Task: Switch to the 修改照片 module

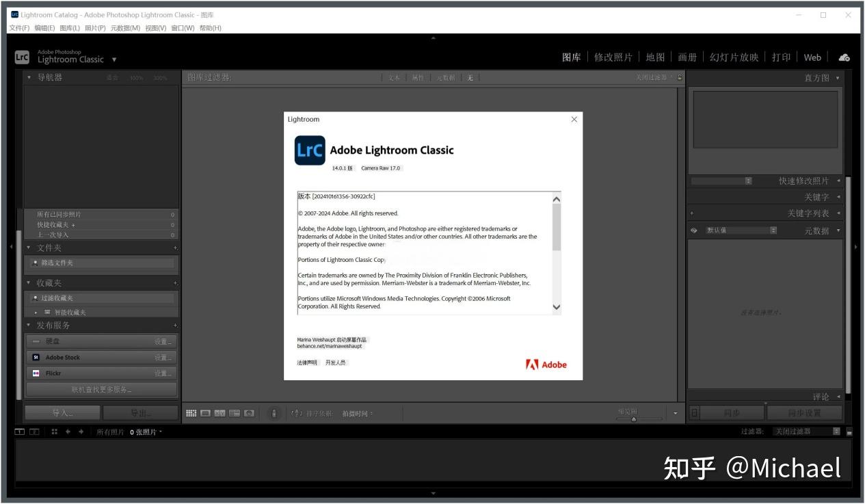Action: [614, 57]
